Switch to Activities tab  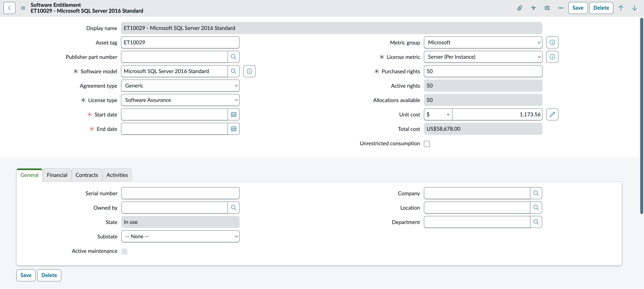[x=117, y=175]
